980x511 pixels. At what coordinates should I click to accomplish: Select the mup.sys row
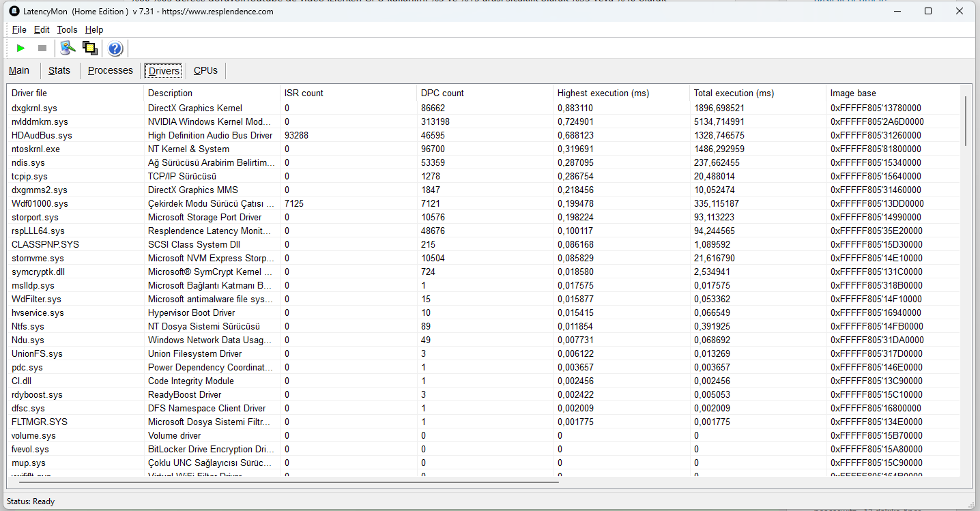click(x=483, y=463)
